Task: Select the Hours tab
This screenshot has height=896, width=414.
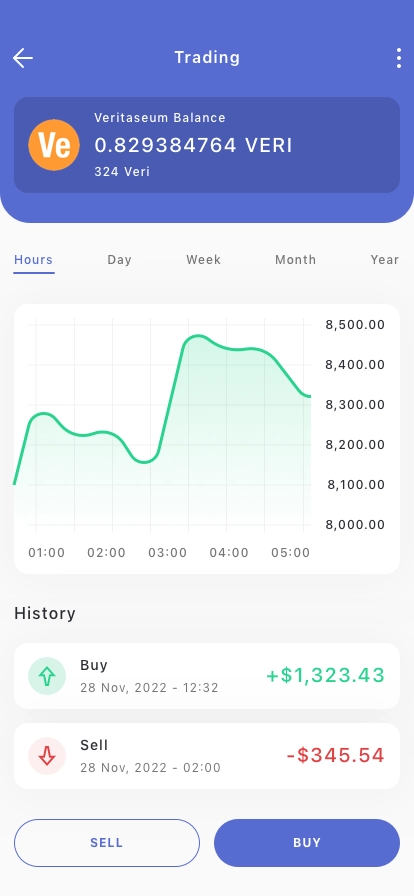Action: (34, 260)
